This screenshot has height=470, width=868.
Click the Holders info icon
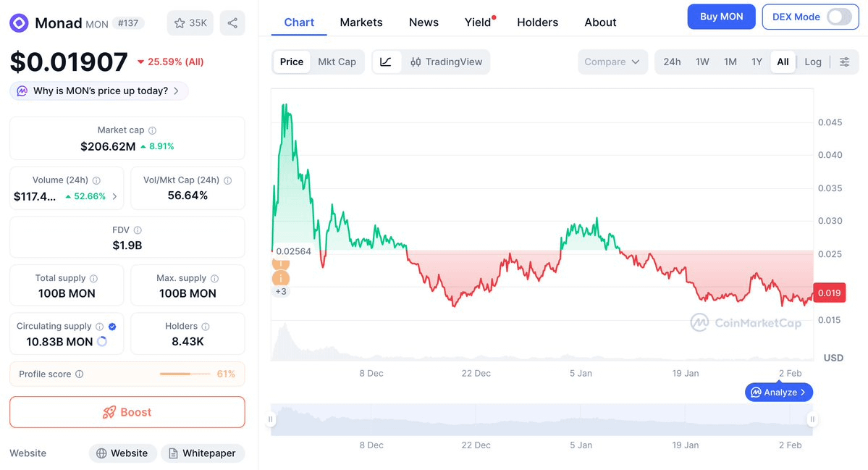(206, 327)
